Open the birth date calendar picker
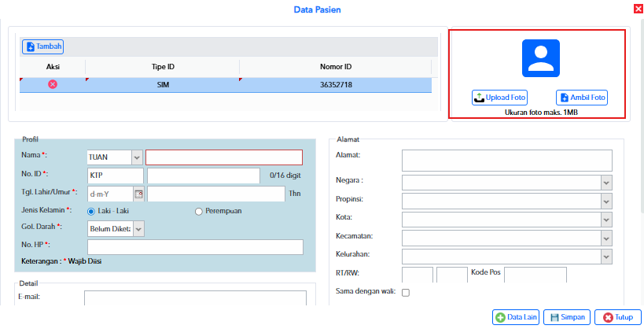 point(139,194)
